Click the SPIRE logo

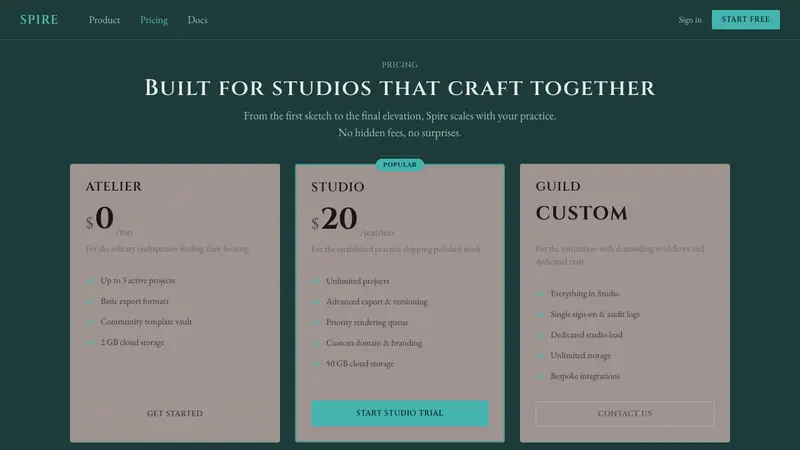(39, 19)
